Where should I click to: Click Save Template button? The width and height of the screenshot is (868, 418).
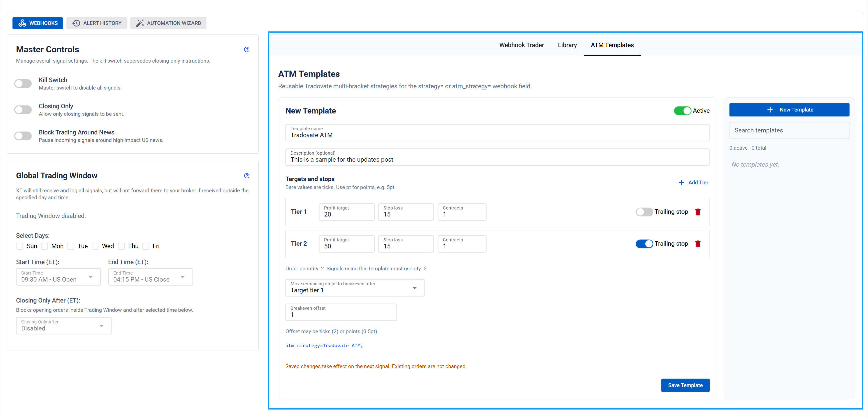tap(685, 385)
